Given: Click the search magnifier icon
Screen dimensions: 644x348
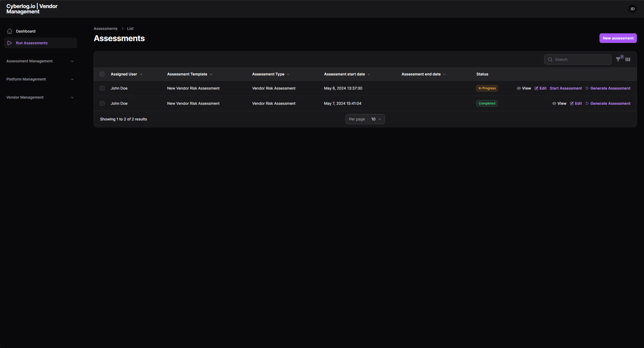Looking at the screenshot, I should coord(550,59).
